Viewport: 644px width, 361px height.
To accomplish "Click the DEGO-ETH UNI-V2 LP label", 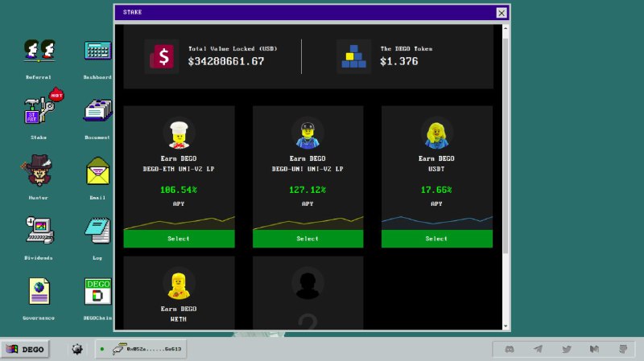I will coord(179,169).
